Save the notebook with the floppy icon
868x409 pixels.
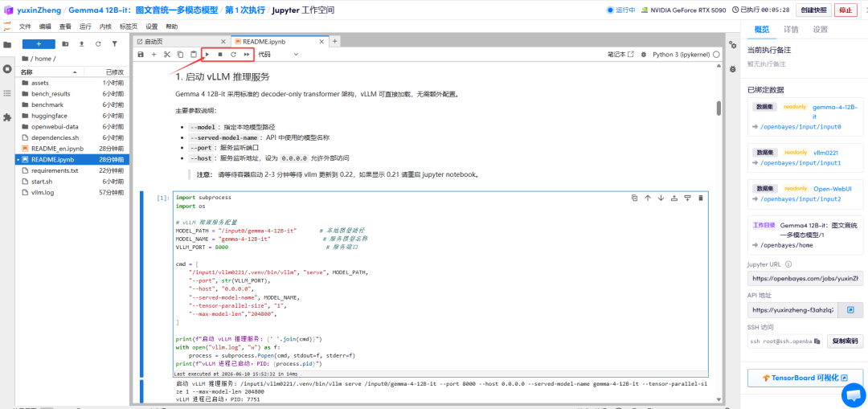(141, 54)
